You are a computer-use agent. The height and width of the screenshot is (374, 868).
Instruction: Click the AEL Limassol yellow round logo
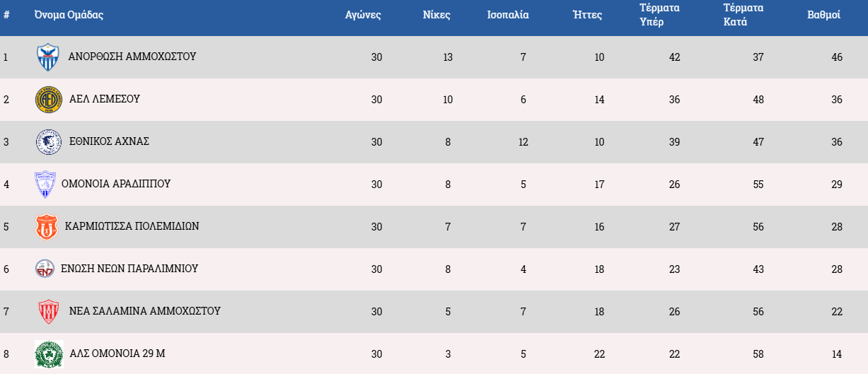(x=48, y=100)
